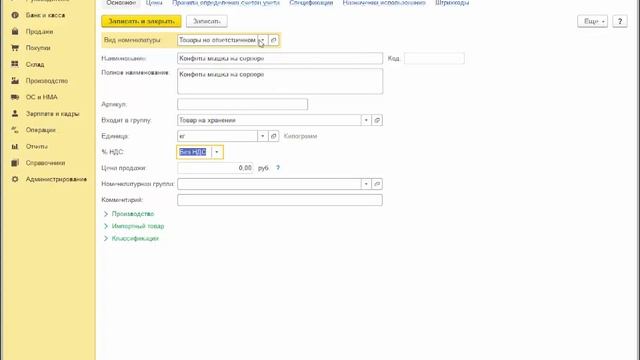The image size is (640, 360).
Task: Click the Вид номенклатуры value field
Action: [218, 40]
